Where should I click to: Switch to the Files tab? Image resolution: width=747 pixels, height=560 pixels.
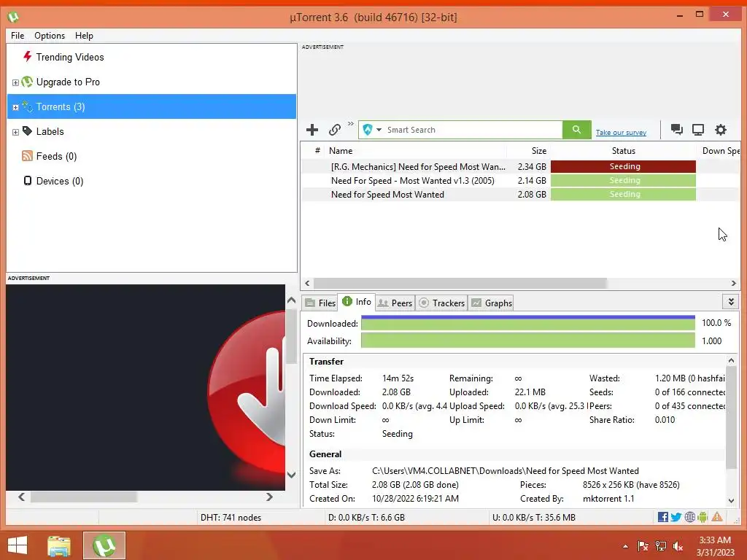pos(320,303)
